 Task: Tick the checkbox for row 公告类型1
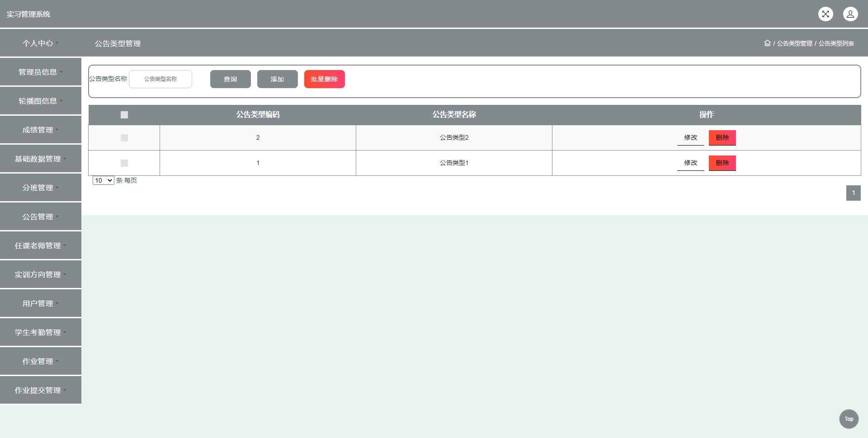click(124, 163)
